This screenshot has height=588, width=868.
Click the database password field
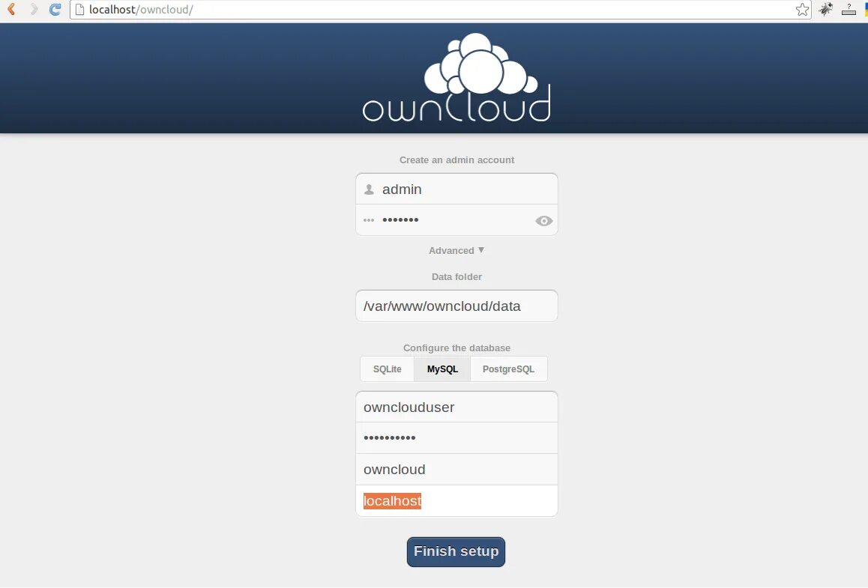pyautogui.click(x=456, y=438)
